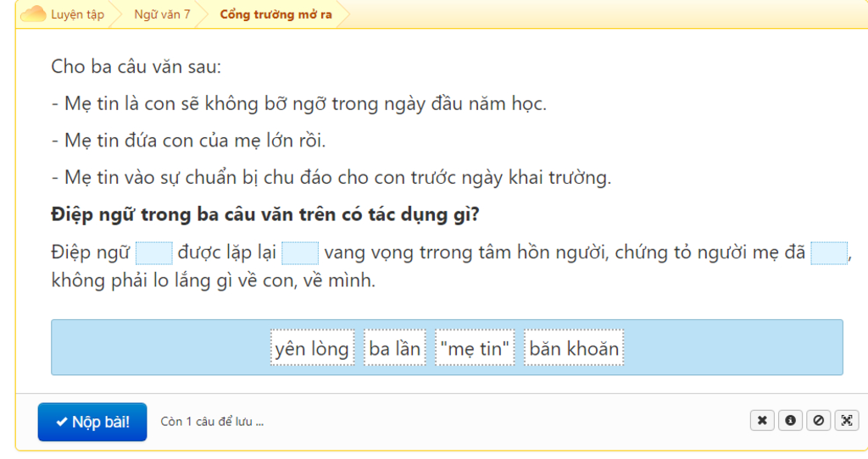Open the info circle icon button

coord(791,421)
